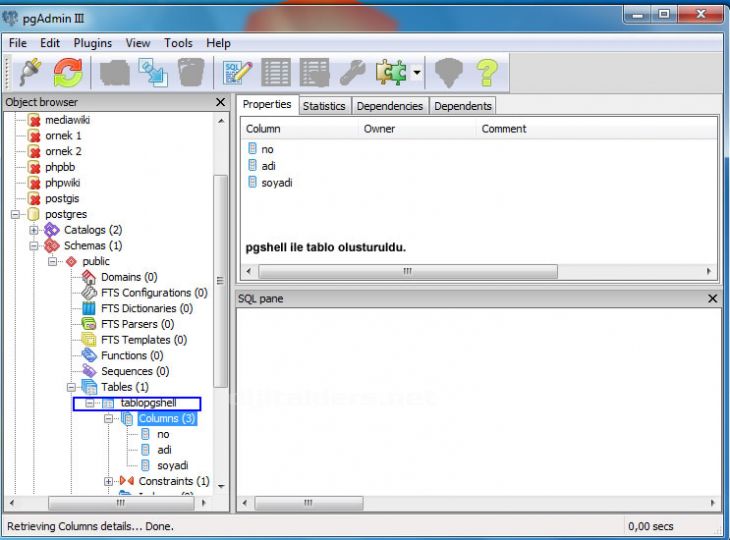Close the SQL pane
This screenshot has height=540, width=730.
712,298
